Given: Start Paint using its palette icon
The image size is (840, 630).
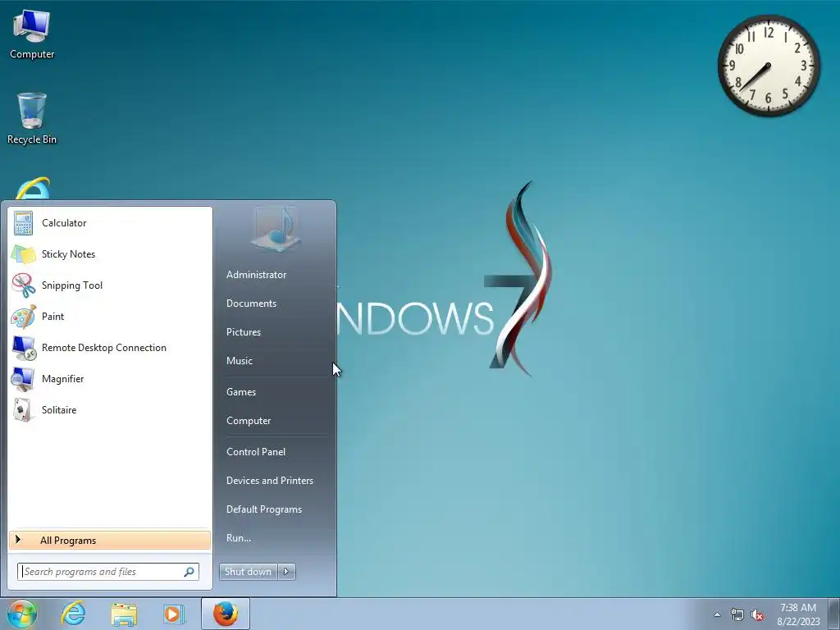Looking at the screenshot, I should tap(23, 316).
